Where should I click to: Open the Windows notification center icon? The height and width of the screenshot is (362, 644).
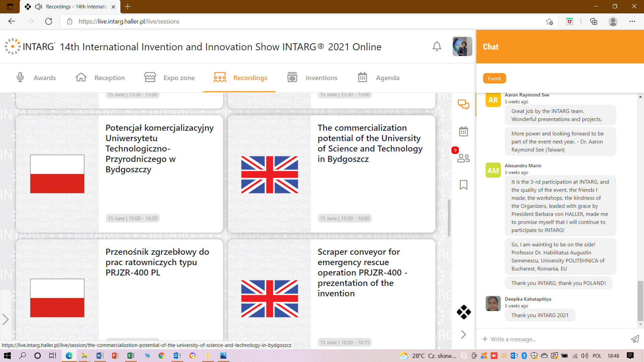pyautogui.click(x=630, y=356)
